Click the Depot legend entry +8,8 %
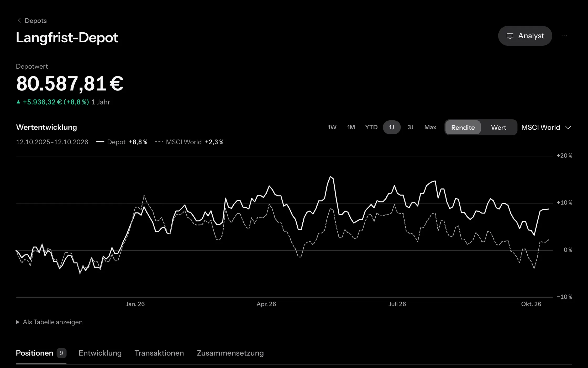This screenshot has width=588, height=368. (122, 142)
